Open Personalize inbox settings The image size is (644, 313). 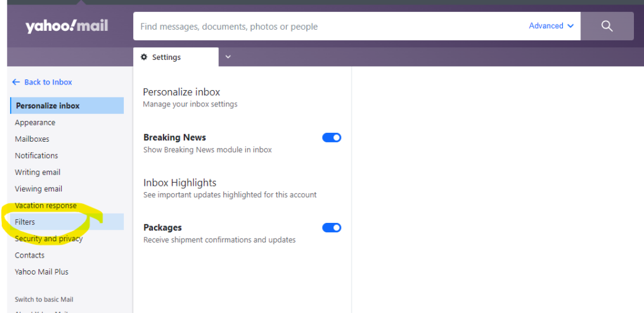tap(67, 106)
